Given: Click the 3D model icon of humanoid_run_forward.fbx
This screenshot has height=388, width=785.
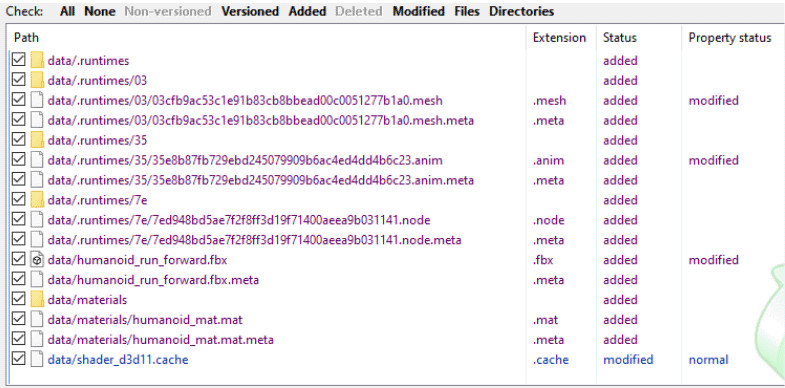Looking at the screenshot, I should point(37,260).
